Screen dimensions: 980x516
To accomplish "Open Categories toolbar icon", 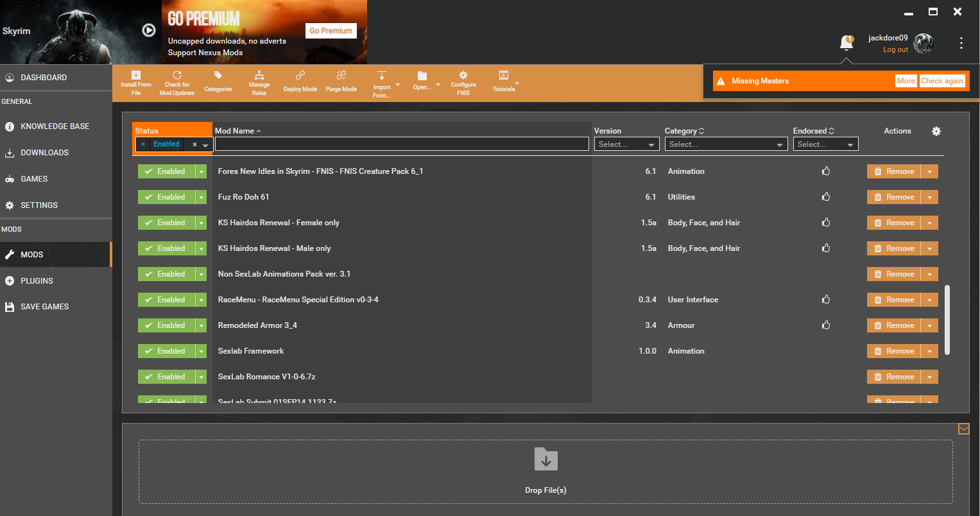I will (x=218, y=75).
